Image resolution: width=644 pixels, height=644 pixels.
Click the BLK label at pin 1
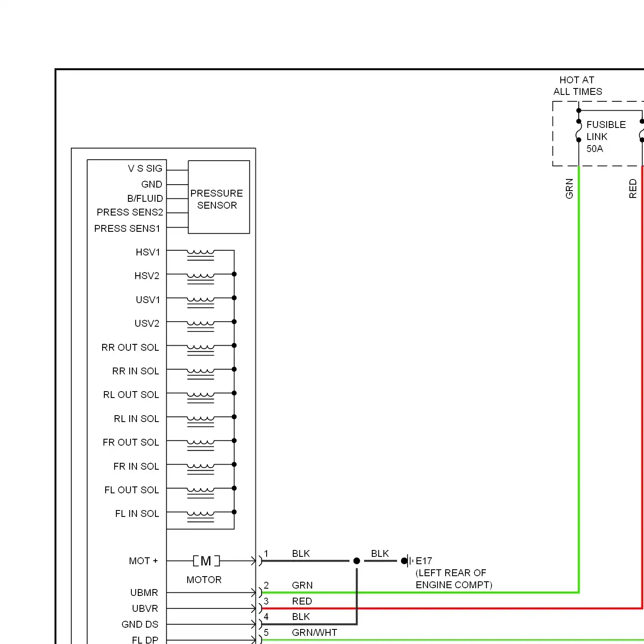pos(301,553)
